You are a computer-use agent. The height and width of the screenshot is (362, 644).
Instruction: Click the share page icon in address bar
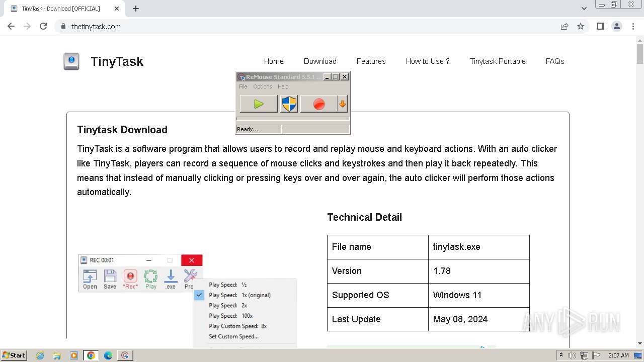click(x=565, y=26)
